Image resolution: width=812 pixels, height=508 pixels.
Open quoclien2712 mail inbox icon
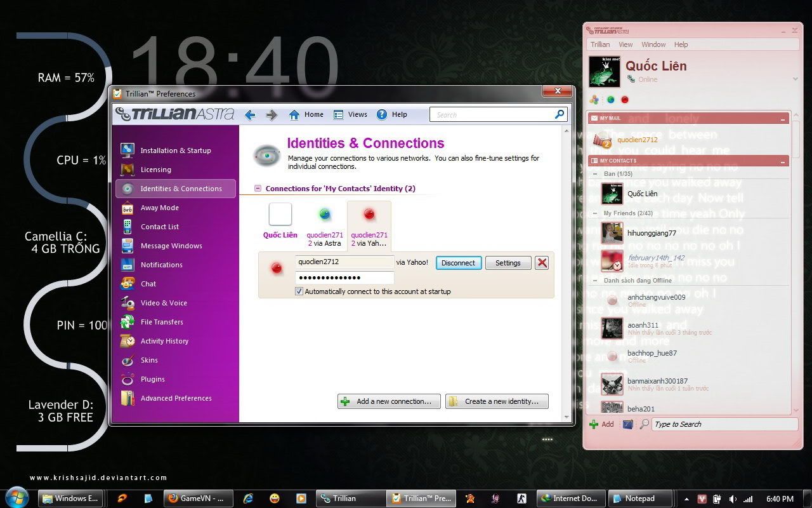tap(601, 140)
